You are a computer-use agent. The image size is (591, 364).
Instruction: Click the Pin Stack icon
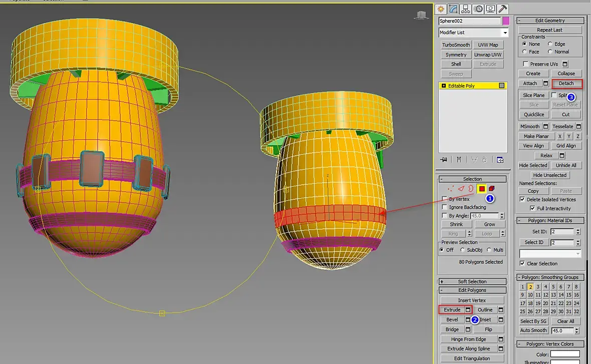coord(444,160)
